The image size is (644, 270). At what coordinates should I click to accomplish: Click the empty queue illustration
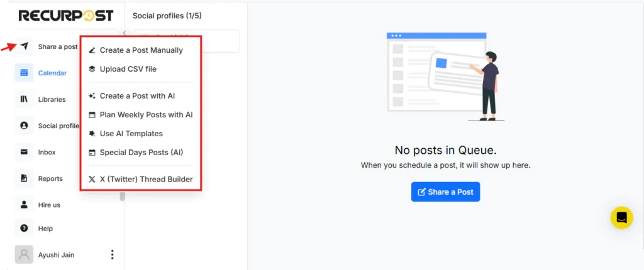click(x=446, y=77)
